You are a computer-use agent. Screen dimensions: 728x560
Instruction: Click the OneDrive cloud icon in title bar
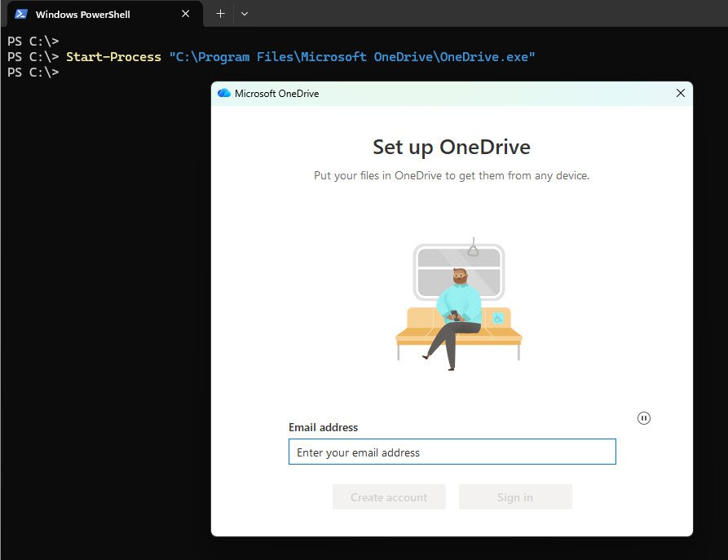pyautogui.click(x=224, y=94)
